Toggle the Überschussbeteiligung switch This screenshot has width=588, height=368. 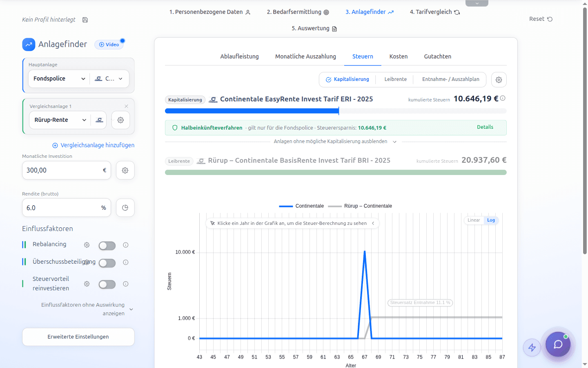[x=107, y=263]
